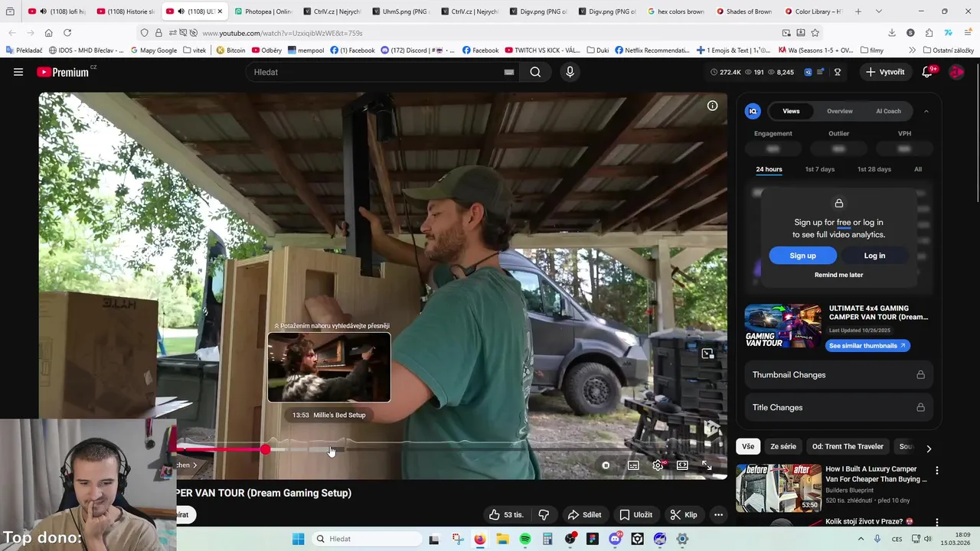Screen dimensions: 980x551
Task: Switch to vidIQ AI Coach tab
Action: [x=888, y=111]
